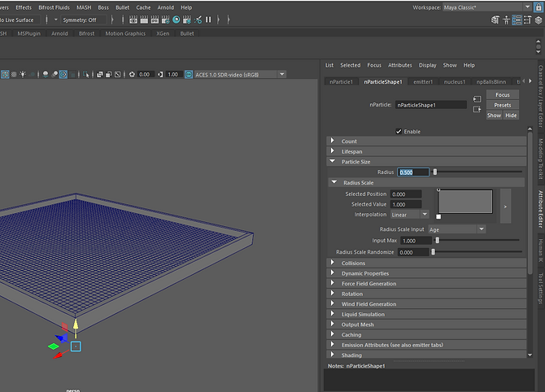This screenshot has height=392, width=545.
Task: Switch to the nParticle1 tab
Action: (341, 81)
